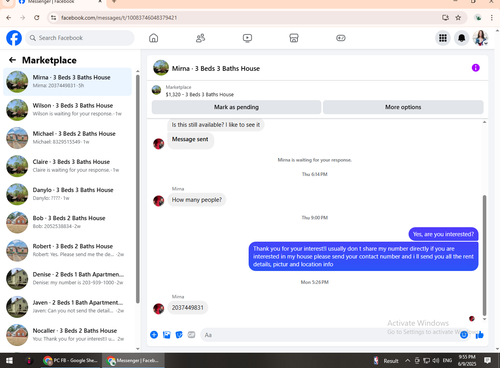The image size is (500, 368).
Task: Click the 'Message sent' bubble
Action: tap(190, 139)
